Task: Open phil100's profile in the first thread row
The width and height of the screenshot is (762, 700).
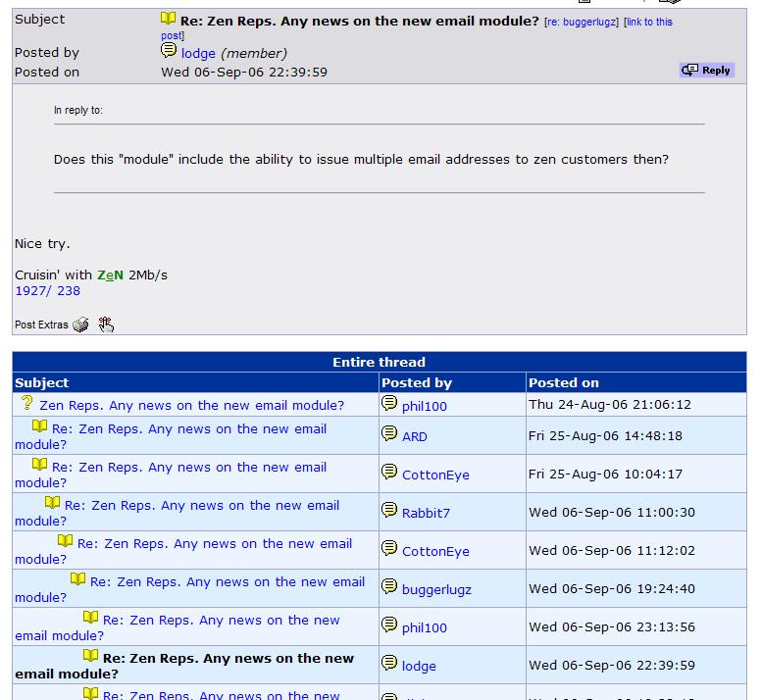Action: point(425,407)
